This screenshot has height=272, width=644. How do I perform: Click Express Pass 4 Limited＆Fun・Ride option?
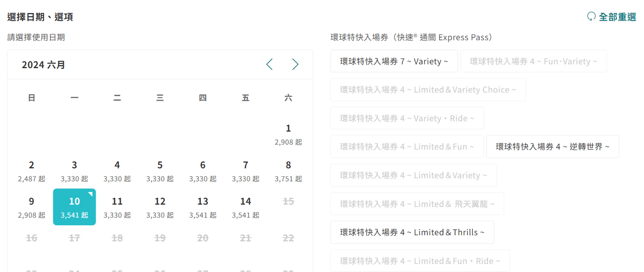coord(420,261)
